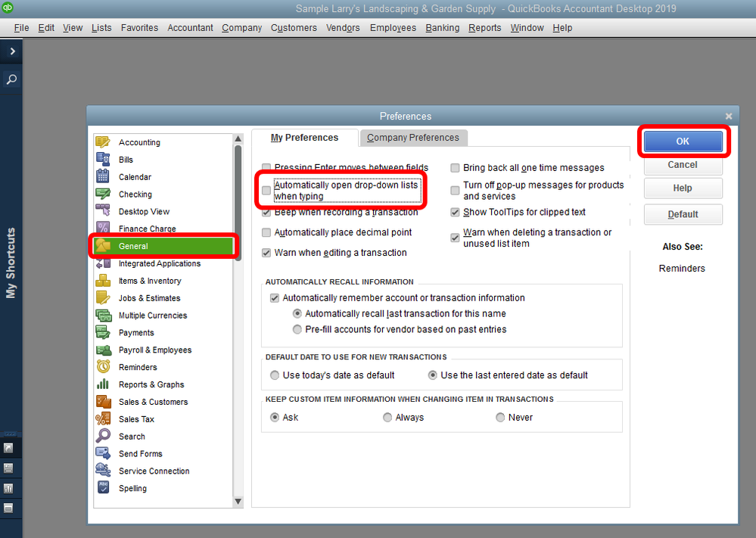
Task: Select the Sales & Customers icon
Action: [103, 402]
